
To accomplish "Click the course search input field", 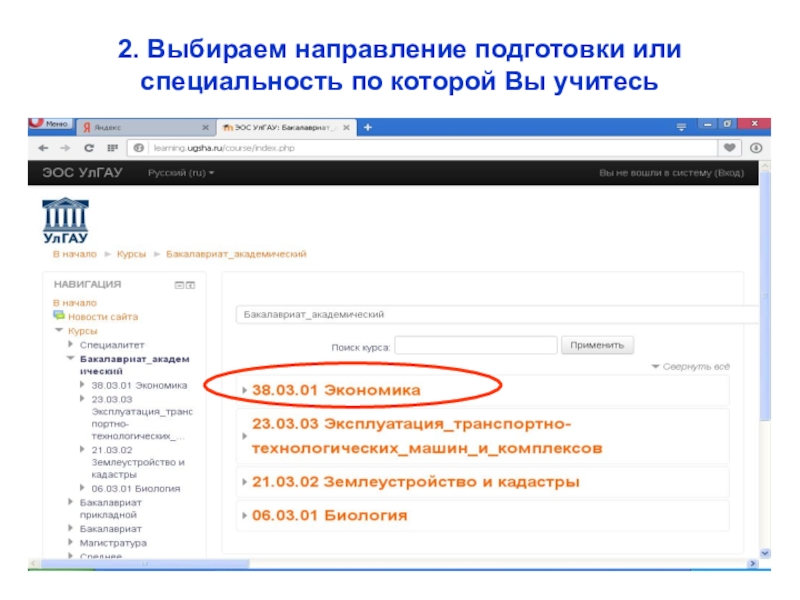I will pos(476,345).
